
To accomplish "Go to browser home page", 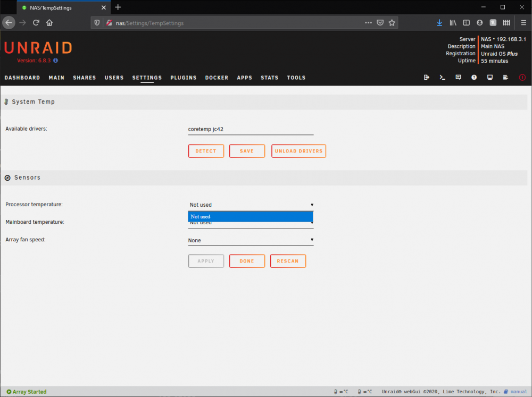I will (x=49, y=23).
